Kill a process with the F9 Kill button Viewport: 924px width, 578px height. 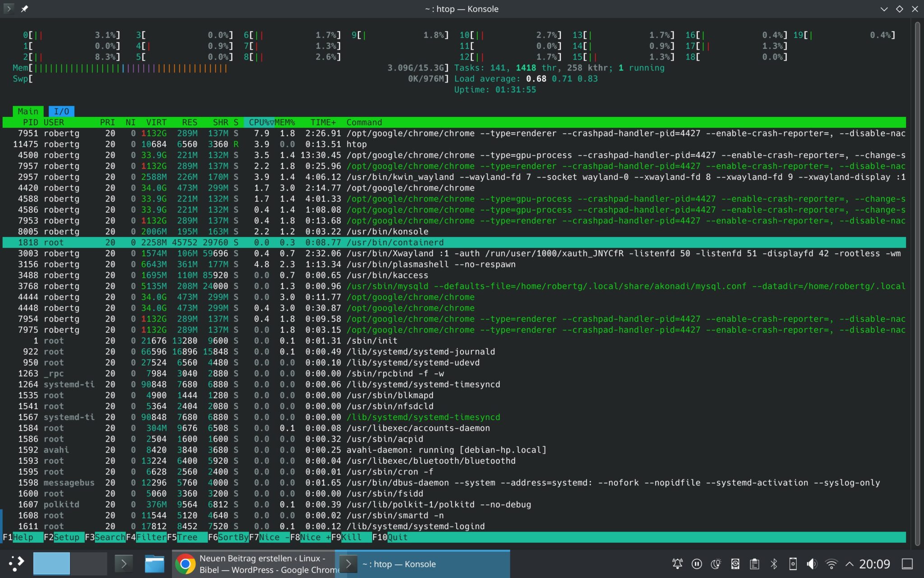click(x=347, y=537)
